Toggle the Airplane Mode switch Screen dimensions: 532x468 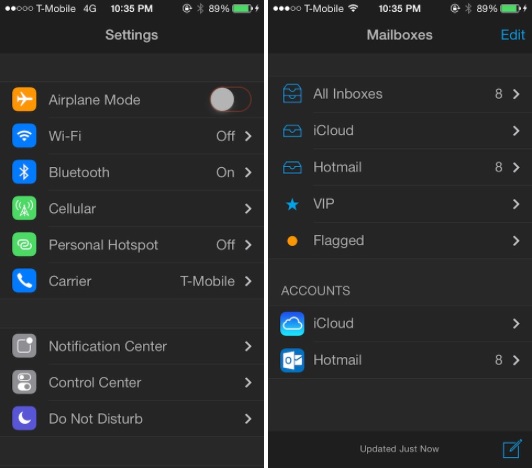pyautogui.click(x=231, y=99)
